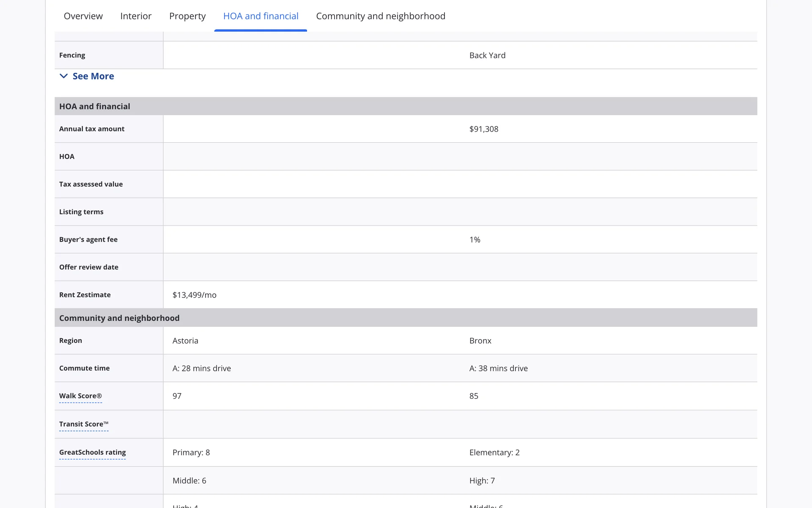The image size is (812, 508).
Task: Open the Transit Score™ label tooltip
Action: click(x=84, y=424)
